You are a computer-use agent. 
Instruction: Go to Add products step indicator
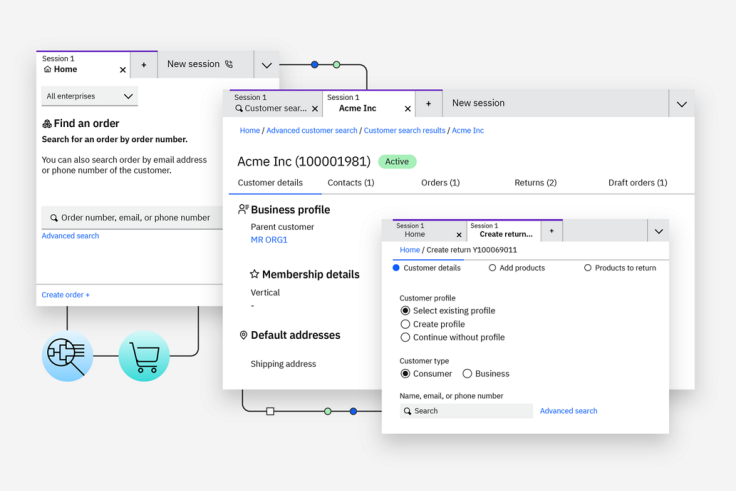click(x=516, y=268)
